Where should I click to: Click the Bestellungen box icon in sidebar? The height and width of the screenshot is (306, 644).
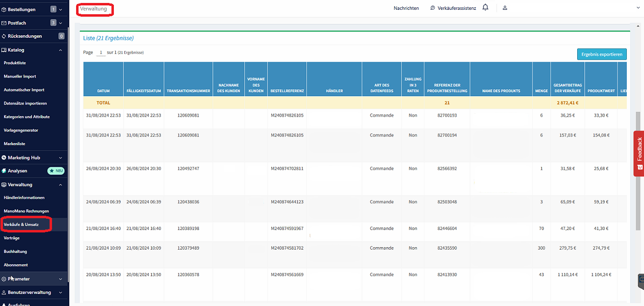point(4,9)
